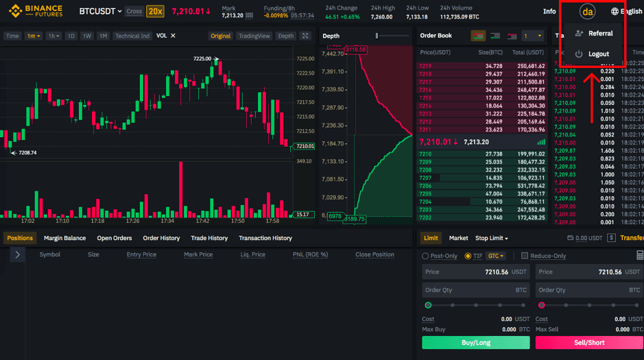Viewport: 644px width, 360px height.
Task: Open the Transaction History tab
Action: [265, 238]
